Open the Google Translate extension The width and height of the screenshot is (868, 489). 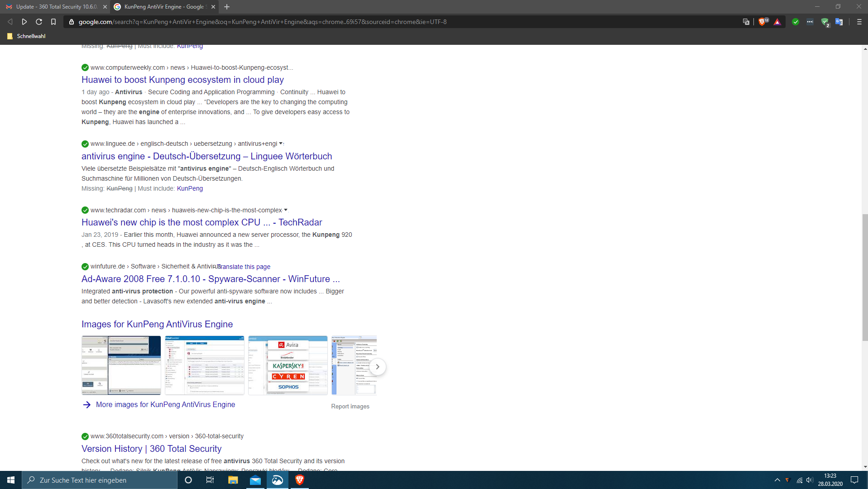coord(839,22)
